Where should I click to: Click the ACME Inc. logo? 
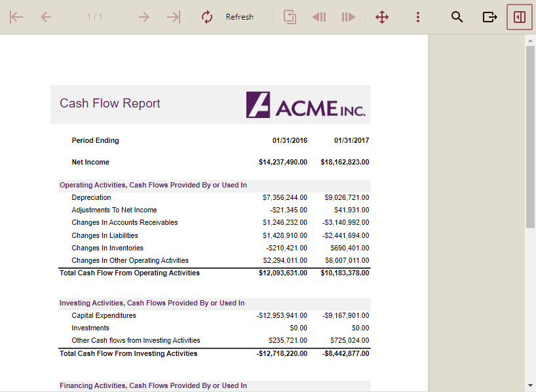pos(305,105)
